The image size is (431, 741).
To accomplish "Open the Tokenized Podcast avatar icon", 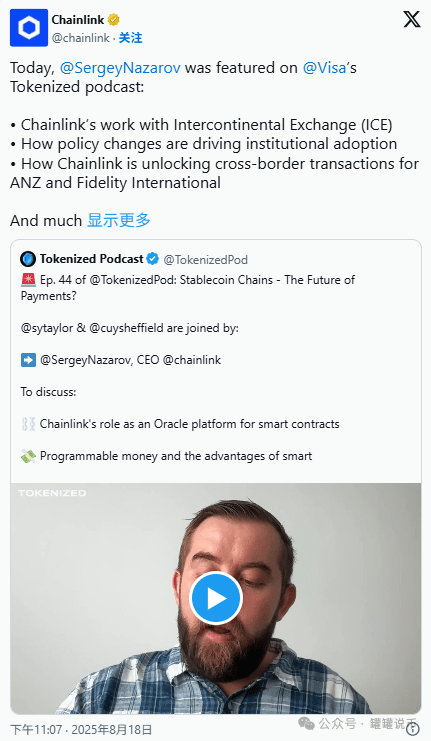I will click(x=28, y=259).
